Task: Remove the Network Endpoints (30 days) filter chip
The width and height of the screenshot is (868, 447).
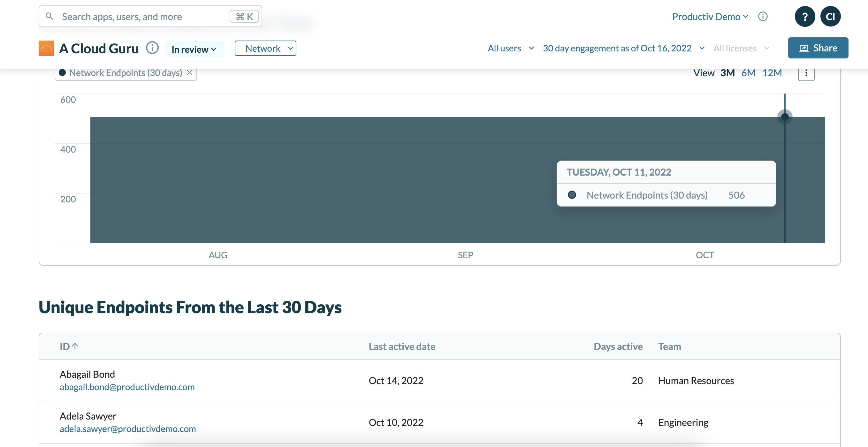Action: point(189,72)
